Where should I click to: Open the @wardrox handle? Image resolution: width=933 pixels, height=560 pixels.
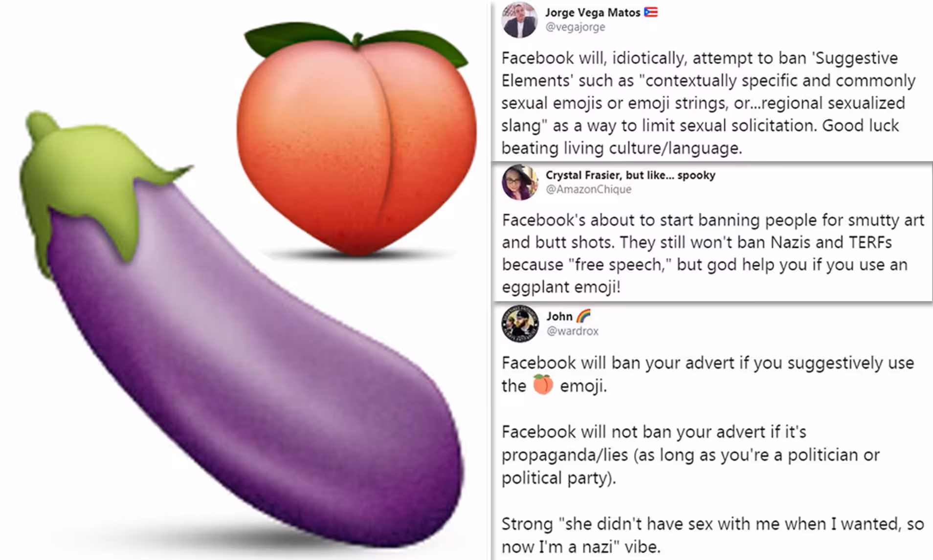coord(572,331)
